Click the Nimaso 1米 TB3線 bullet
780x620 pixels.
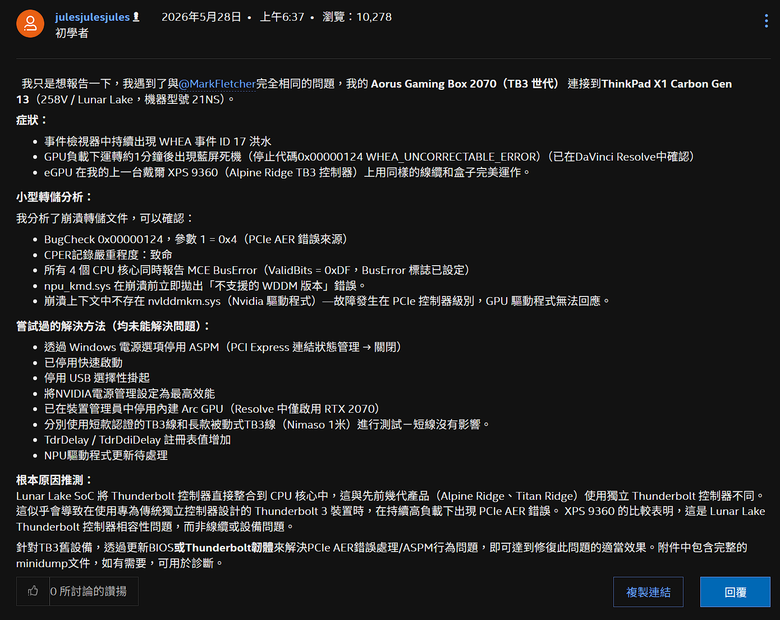tap(267, 424)
